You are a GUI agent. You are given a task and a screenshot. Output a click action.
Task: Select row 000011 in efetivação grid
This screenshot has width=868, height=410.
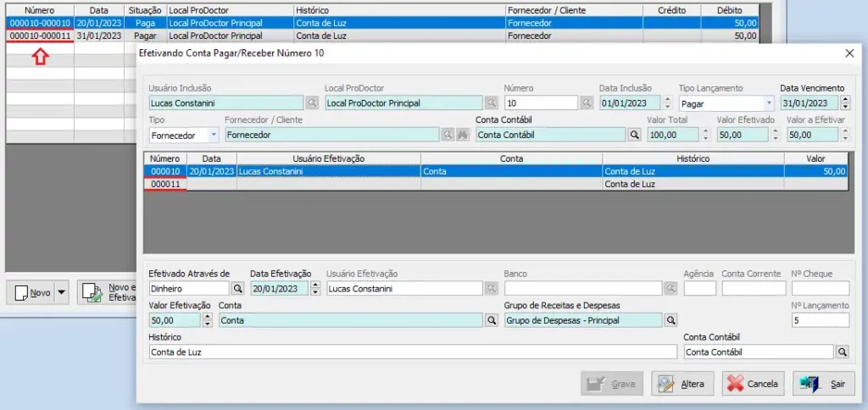tap(495, 185)
